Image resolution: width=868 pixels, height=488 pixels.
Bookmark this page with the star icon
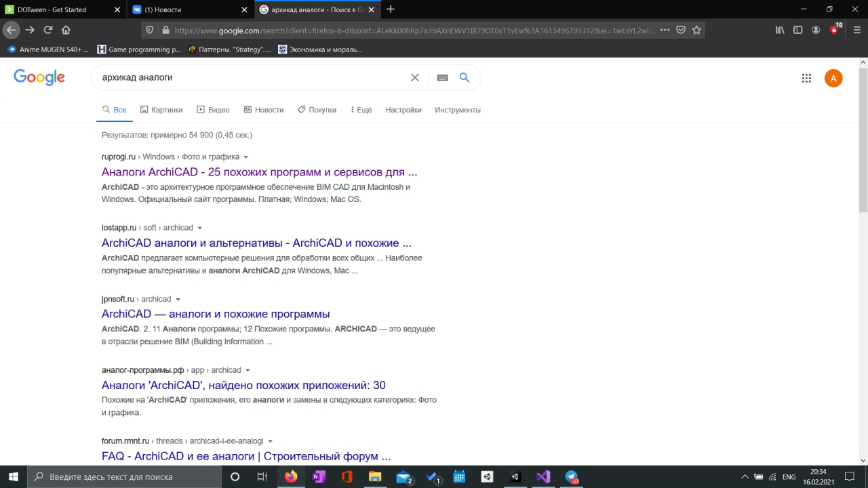(x=696, y=30)
